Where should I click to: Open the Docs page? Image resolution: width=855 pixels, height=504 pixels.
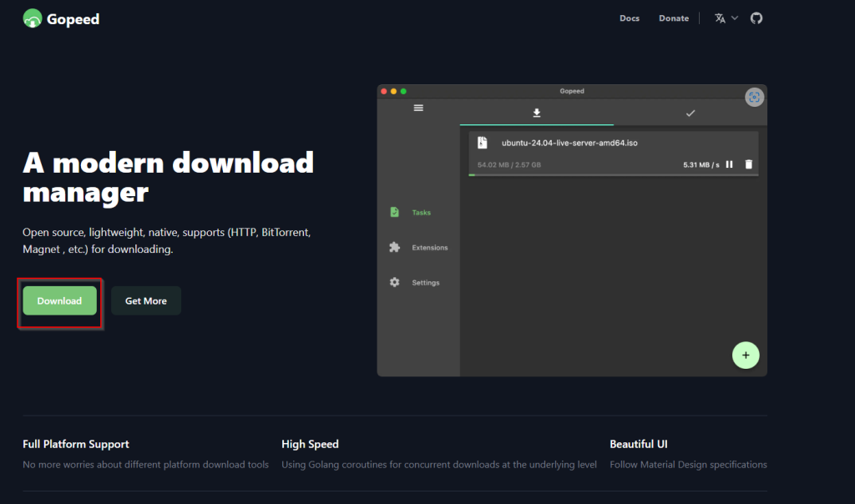[630, 18]
